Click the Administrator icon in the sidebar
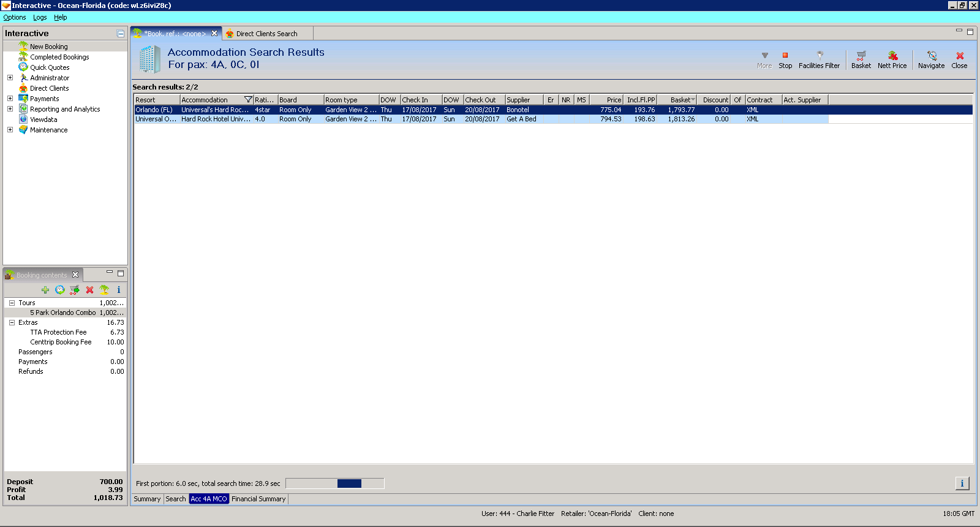980x527 pixels. 23,77
